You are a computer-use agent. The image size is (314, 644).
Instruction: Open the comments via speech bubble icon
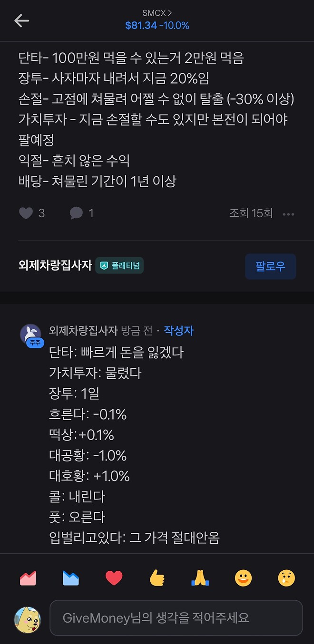click(x=76, y=213)
